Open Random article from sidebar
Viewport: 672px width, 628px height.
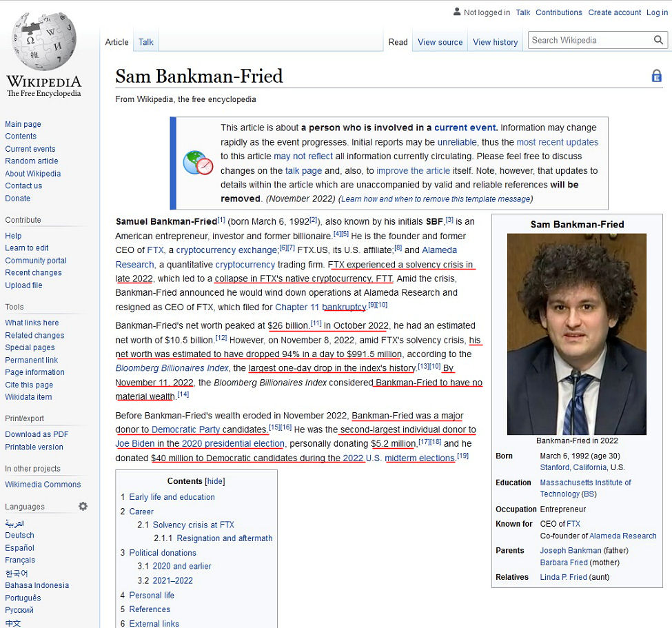pyautogui.click(x=32, y=161)
